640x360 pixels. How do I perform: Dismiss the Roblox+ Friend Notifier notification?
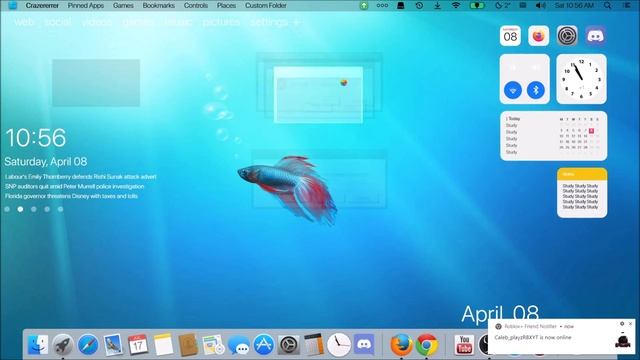pyautogui.click(x=630, y=324)
